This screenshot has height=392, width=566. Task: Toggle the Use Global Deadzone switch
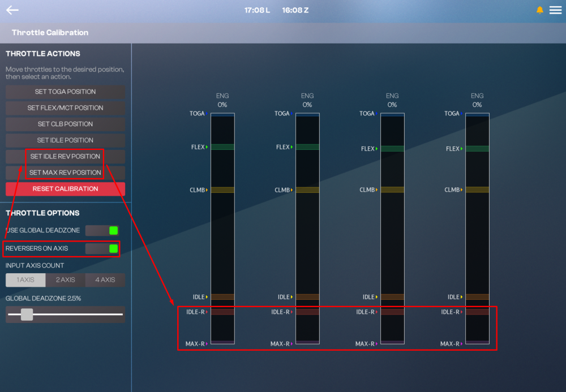coord(102,230)
